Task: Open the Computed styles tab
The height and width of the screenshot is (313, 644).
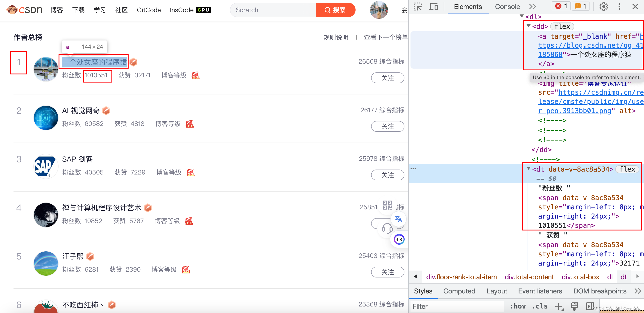Action: (x=459, y=291)
